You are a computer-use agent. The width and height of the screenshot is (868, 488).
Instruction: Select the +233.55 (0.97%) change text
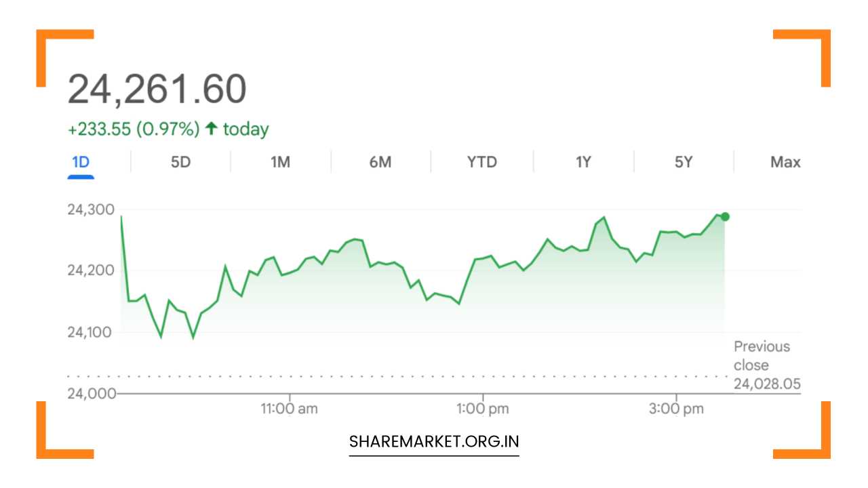pos(132,127)
